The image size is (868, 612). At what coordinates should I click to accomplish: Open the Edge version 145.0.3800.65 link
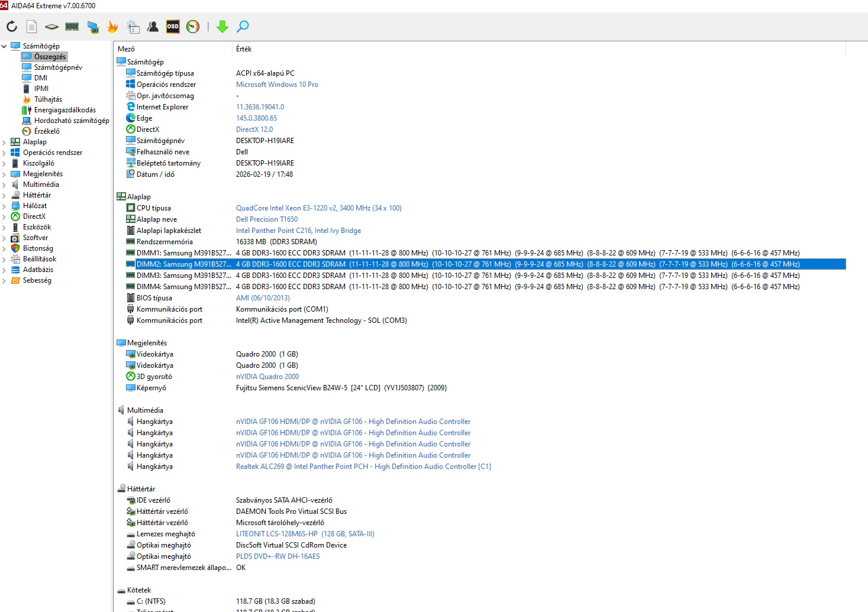pyautogui.click(x=256, y=118)
